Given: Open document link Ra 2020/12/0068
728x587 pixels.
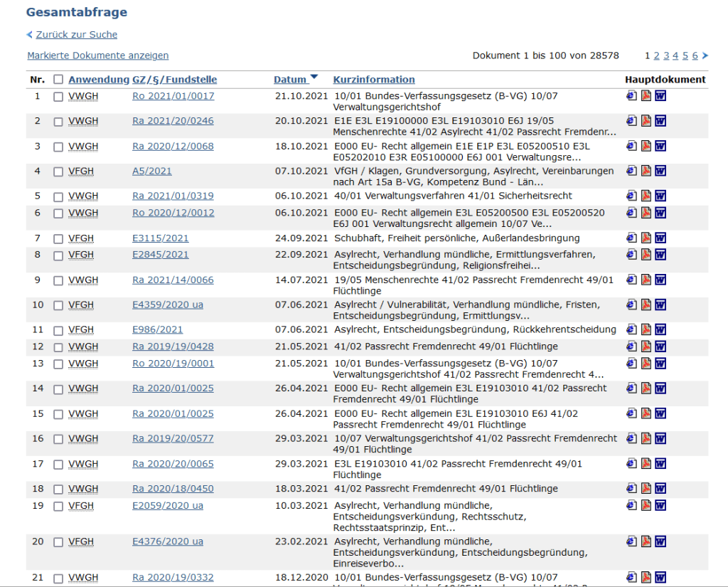Looking at the screenshot, I should coord(173,146).
